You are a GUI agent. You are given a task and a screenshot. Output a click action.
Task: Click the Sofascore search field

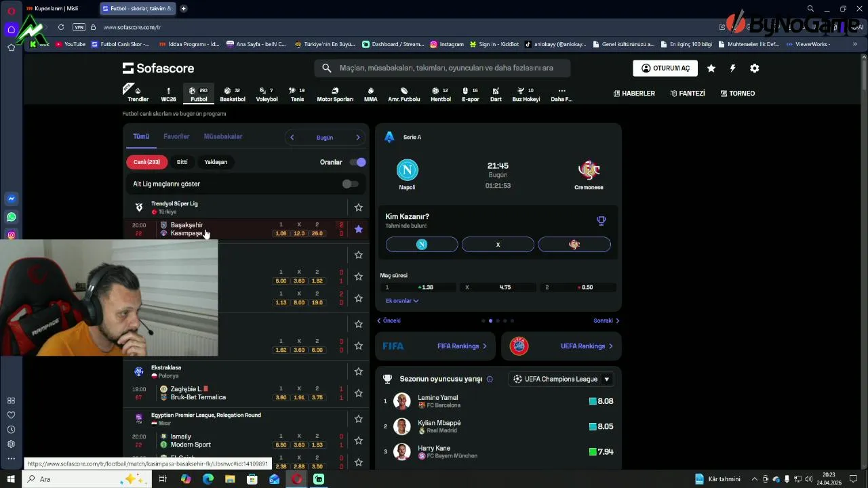pos(442,68)
